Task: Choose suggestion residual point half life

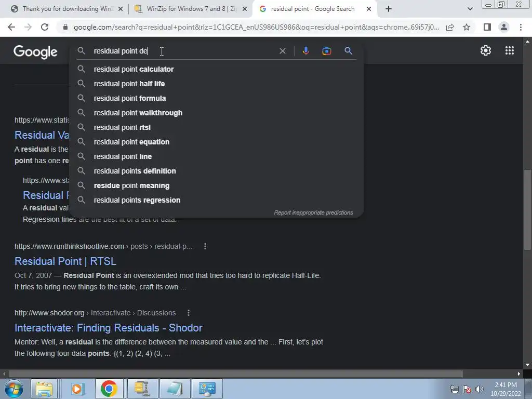Action: tap(217, 84)
